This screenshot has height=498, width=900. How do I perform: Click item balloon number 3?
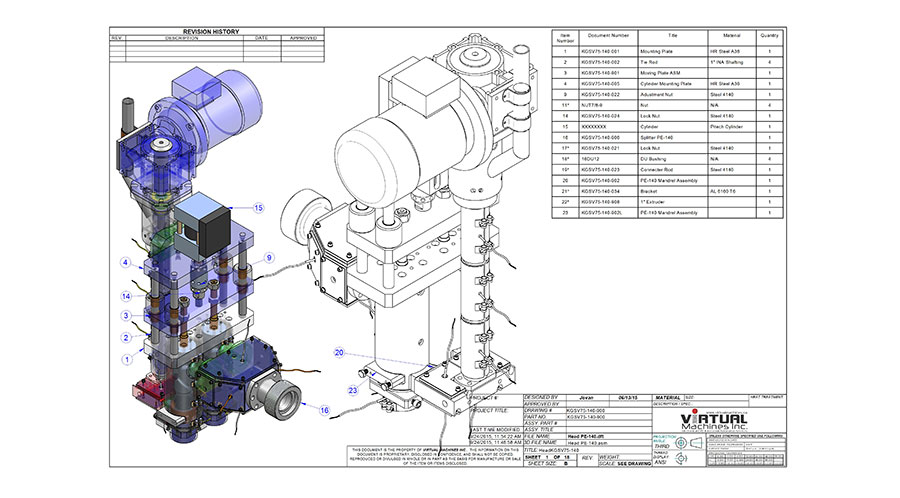tap(127, 316)
